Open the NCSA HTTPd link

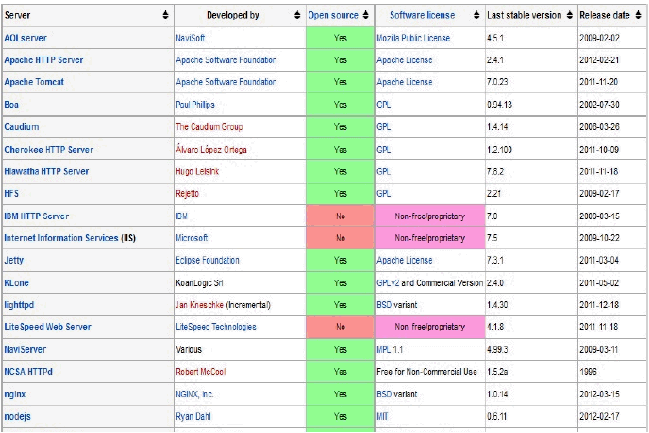(28, 372)
